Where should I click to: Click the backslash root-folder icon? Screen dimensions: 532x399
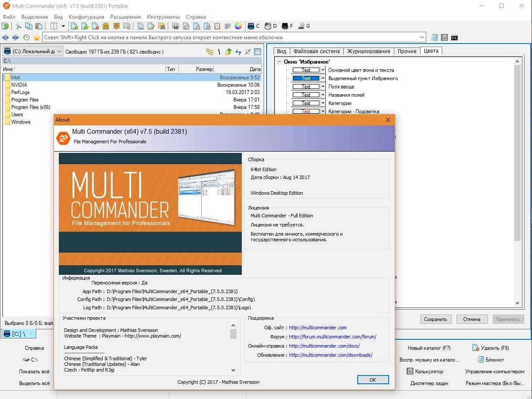(x=219, y=51)
